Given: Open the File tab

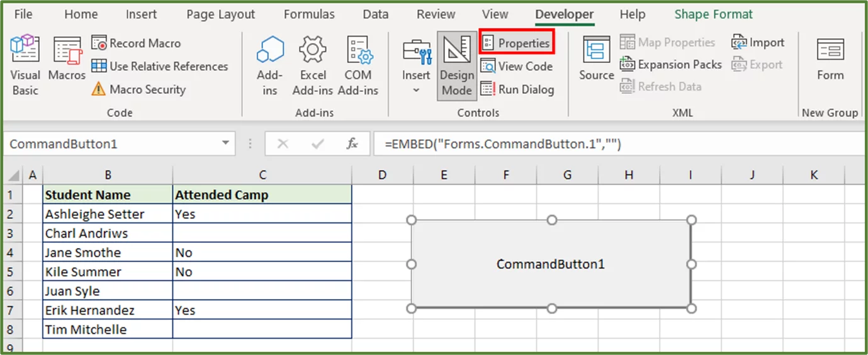Looking at the screenshot, I should coord(23,14).
